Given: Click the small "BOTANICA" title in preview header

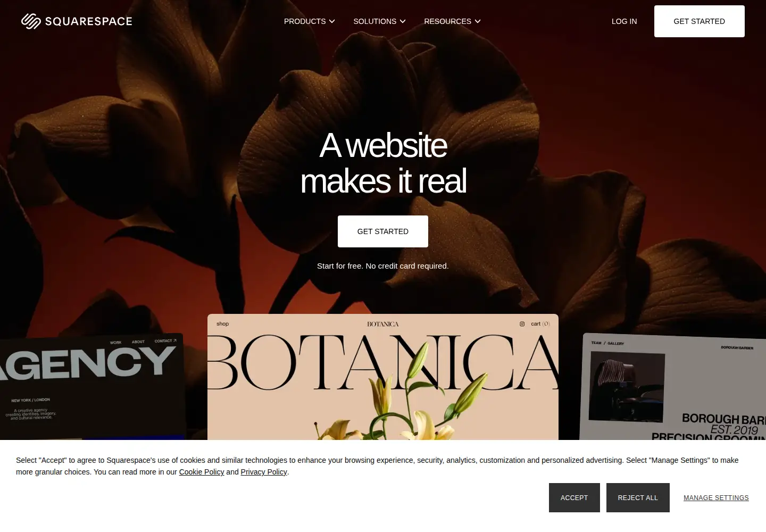Looking at the screenshot, I should pos(383,324).
